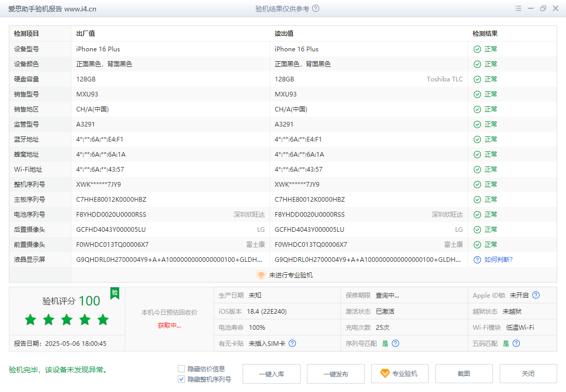Click help icon beside 验机结果仅供参考
Image resolution: width=566 pixels, height=392 pixels.
(x=316, y=9)
